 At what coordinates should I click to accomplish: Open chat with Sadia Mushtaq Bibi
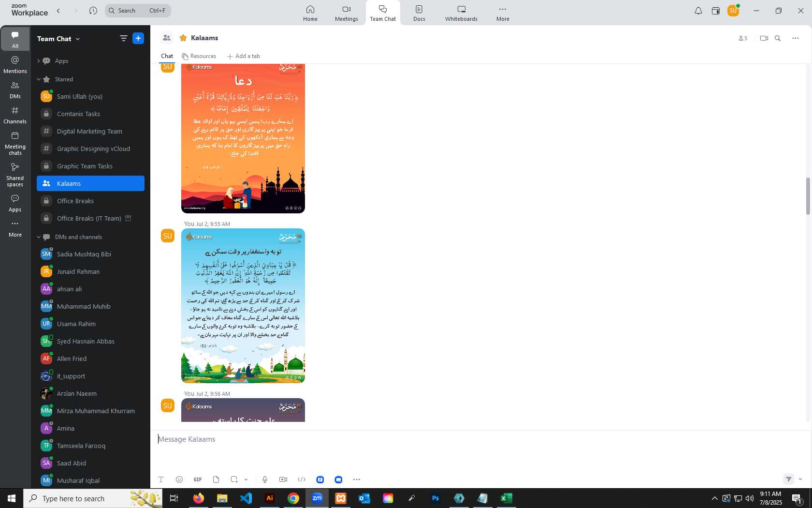(x=90, y=254)
